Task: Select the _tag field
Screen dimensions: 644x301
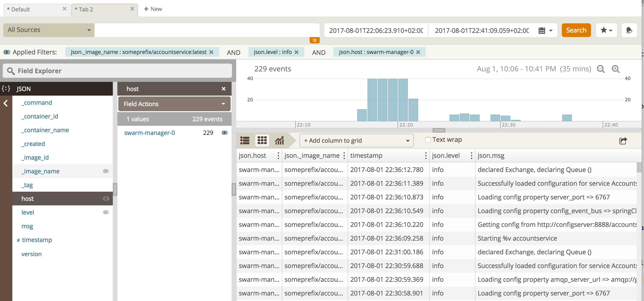Action: tap(27, 185)
